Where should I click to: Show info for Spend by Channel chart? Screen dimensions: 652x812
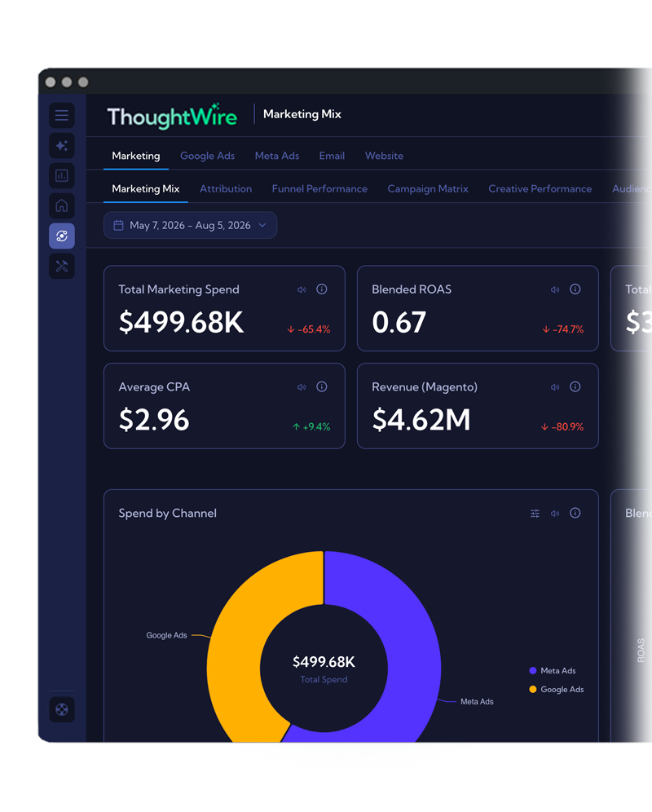(x=575, y=513)
